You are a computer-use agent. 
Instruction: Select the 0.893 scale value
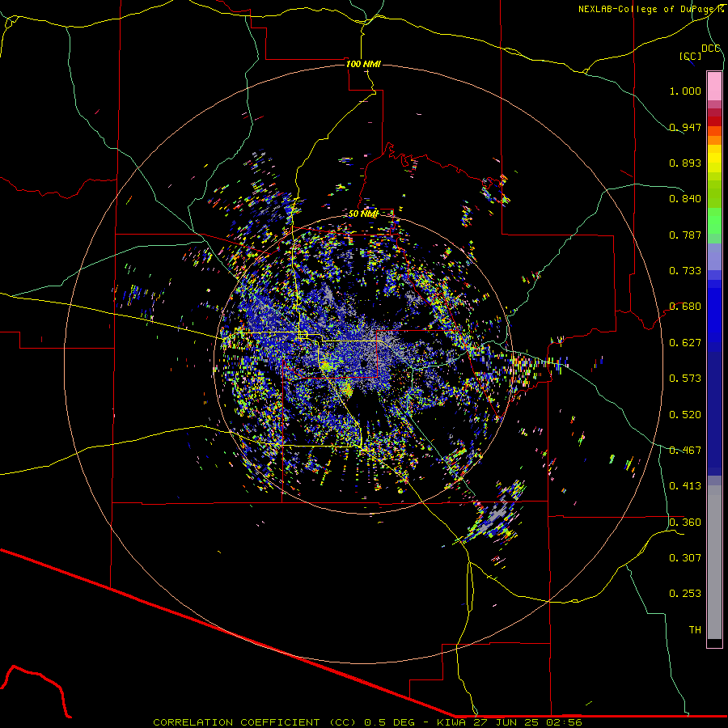pyautogui.click(x=685, y=163)
